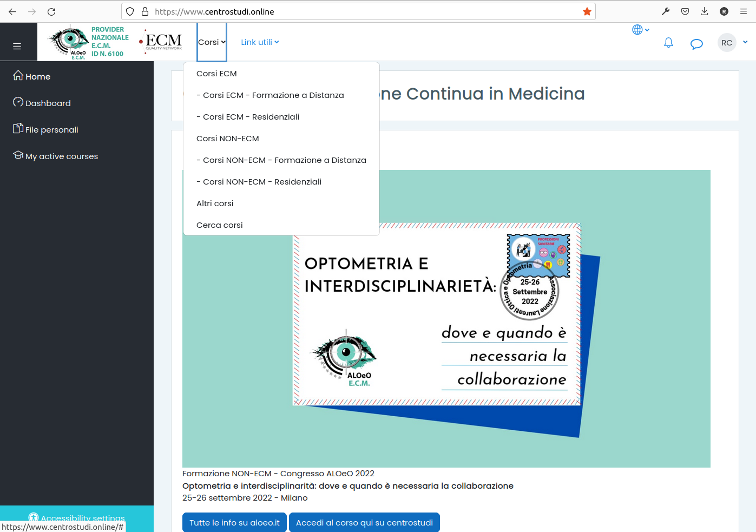Collapse the Corsi dropdown menu

[212, 42]
